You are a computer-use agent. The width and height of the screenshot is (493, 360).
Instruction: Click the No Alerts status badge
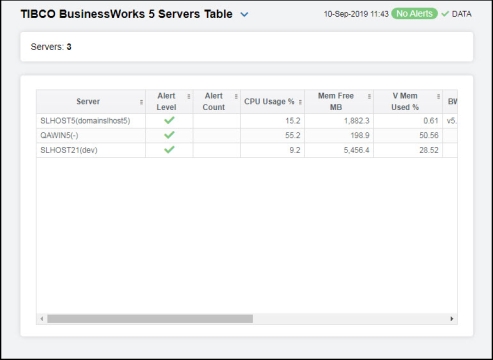click(414, 14)
